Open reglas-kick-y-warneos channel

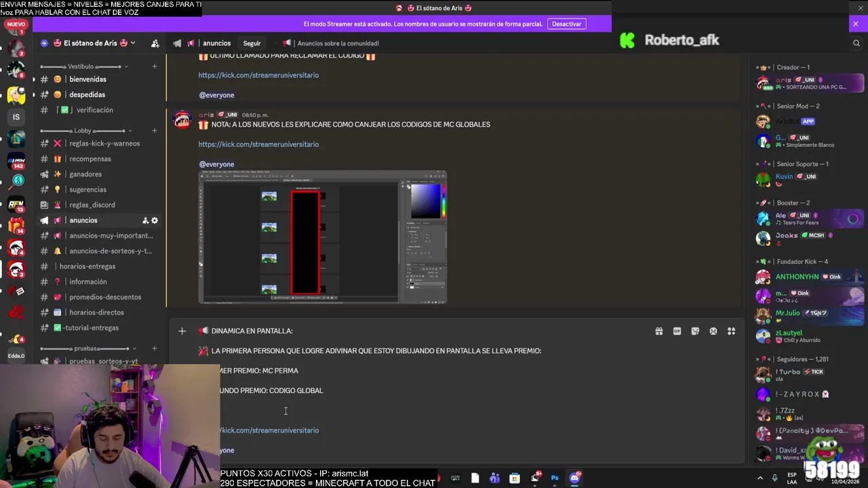pos(99,144)
